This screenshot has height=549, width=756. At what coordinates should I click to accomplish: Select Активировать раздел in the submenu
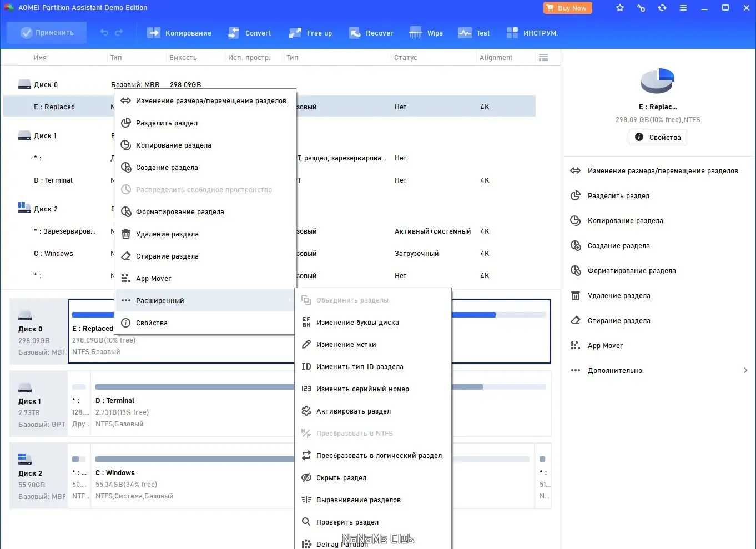click(x=373, y=411)
